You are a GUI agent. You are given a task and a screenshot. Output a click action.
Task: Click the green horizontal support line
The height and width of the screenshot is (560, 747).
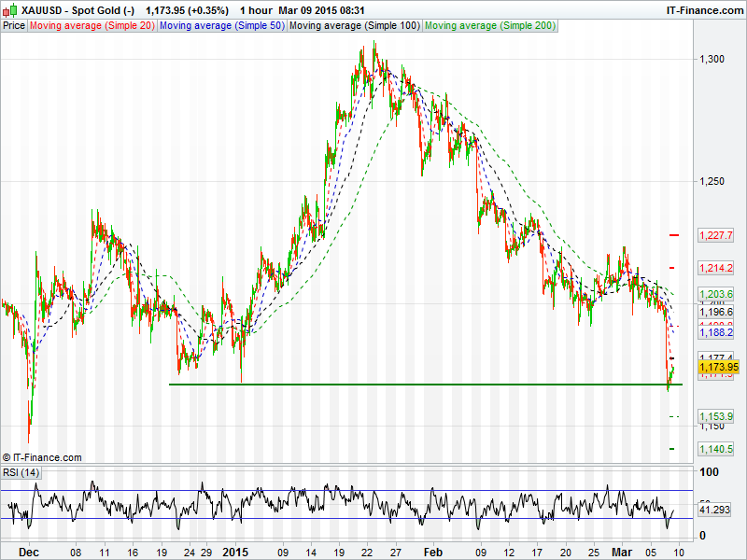tap(420, 384)
